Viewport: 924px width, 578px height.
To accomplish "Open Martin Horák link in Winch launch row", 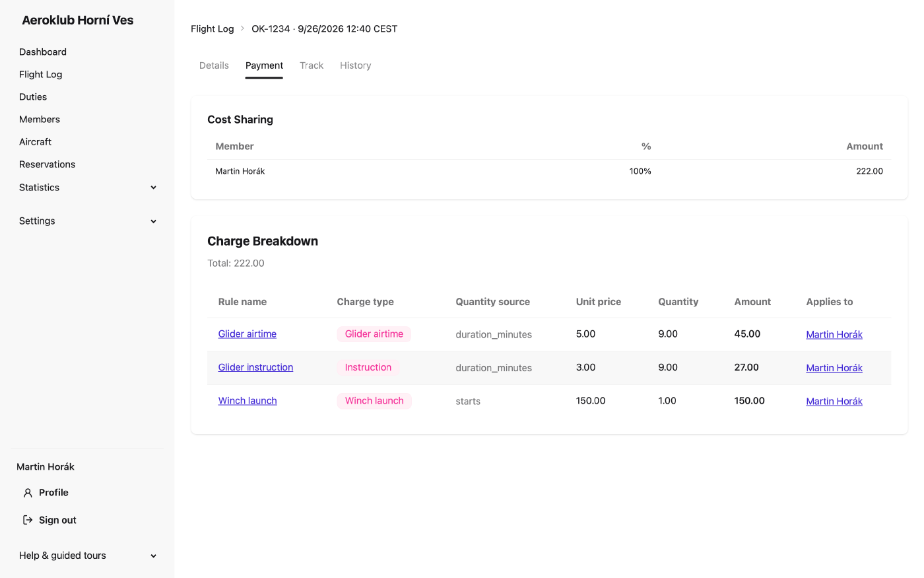I will (834, 401).
